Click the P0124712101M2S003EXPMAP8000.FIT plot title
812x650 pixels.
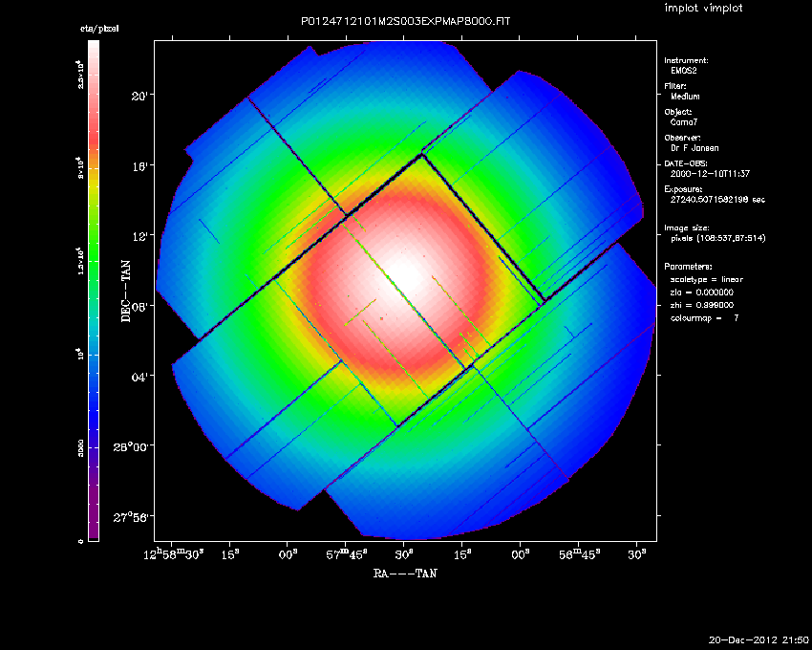click(x=406, y=20)
